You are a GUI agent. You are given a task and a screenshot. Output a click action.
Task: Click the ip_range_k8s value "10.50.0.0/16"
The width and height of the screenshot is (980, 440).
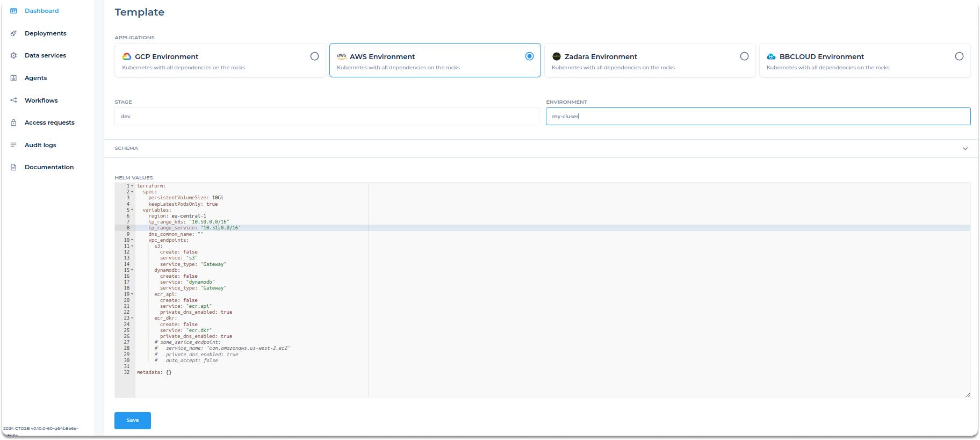209,222
